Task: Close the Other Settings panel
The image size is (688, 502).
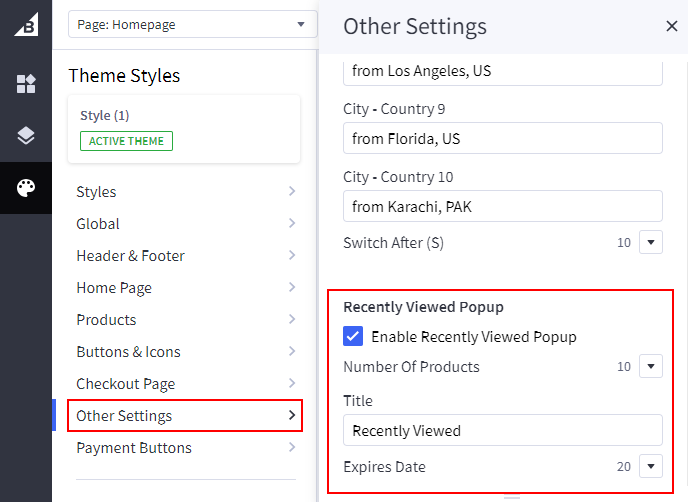Action: point(671,26)
